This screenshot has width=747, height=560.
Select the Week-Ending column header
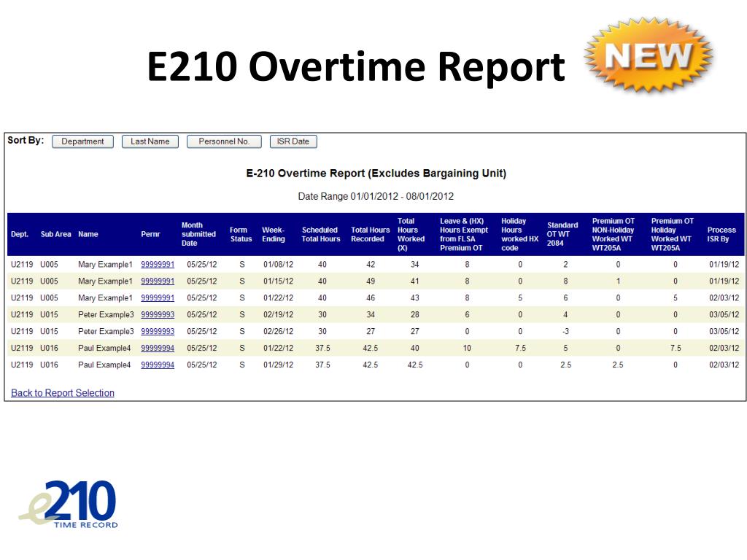[274, 234]
